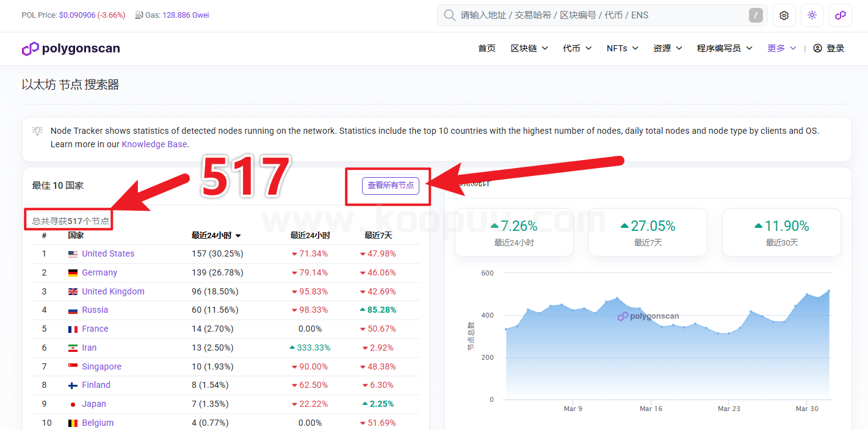Open the Germany country link

99,273
